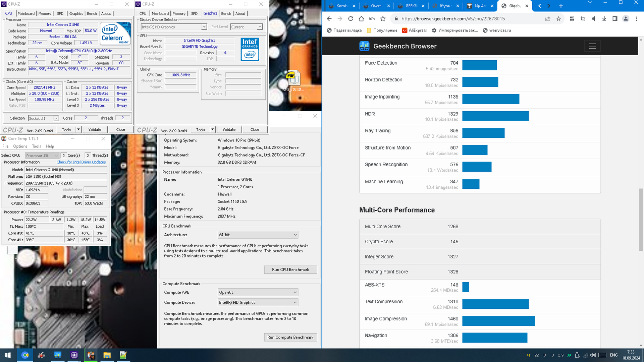Click the touch keyboard tray icon
This screenshot has height=362, width=644.
[x=602, y=355]
